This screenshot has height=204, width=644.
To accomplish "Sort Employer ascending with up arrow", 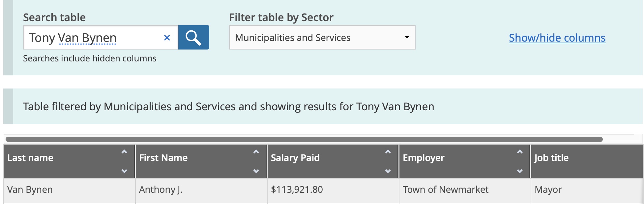I will (520, 152).
